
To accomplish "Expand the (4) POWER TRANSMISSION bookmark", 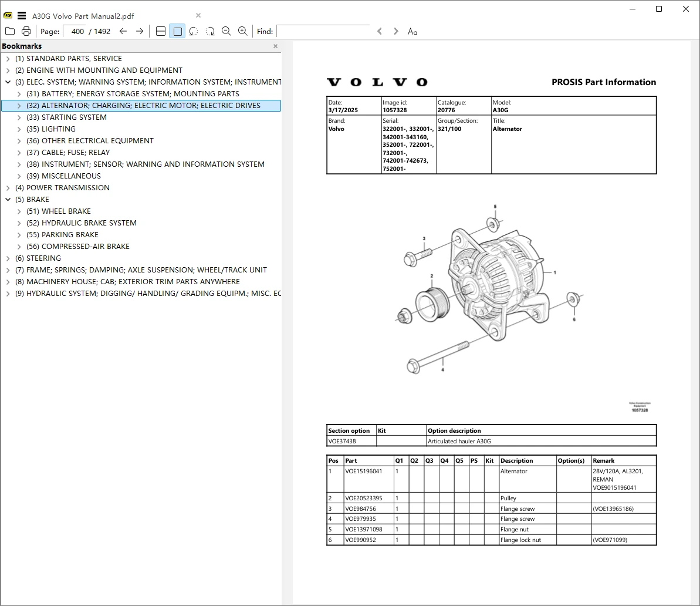I will 8,188.
